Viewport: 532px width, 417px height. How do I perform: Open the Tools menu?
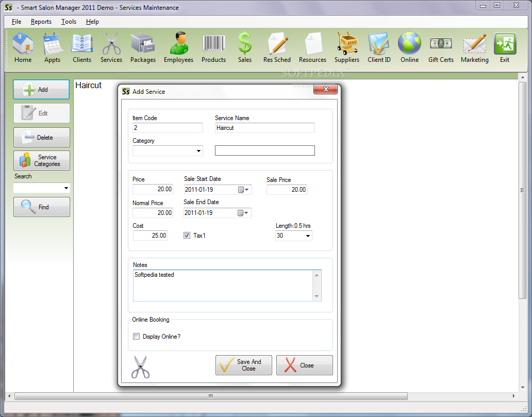coord(69,22)
